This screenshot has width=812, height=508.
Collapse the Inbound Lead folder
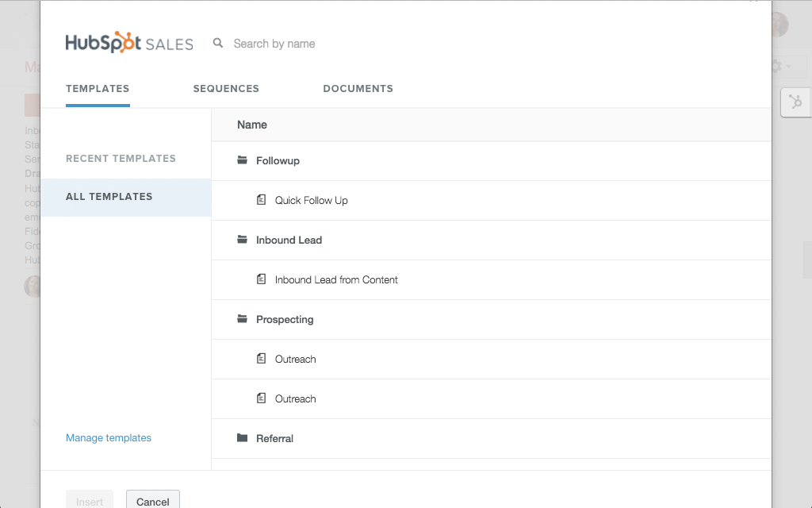coord(491,240)
